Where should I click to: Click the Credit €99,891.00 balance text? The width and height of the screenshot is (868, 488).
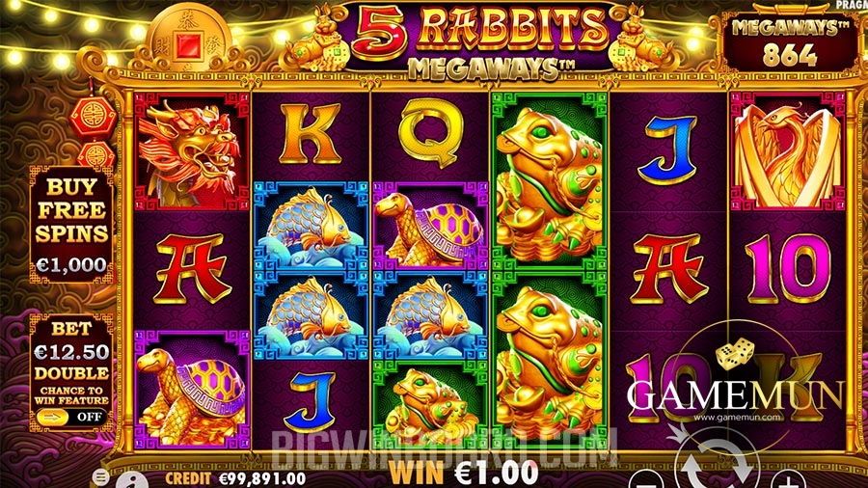pos(235,478)
